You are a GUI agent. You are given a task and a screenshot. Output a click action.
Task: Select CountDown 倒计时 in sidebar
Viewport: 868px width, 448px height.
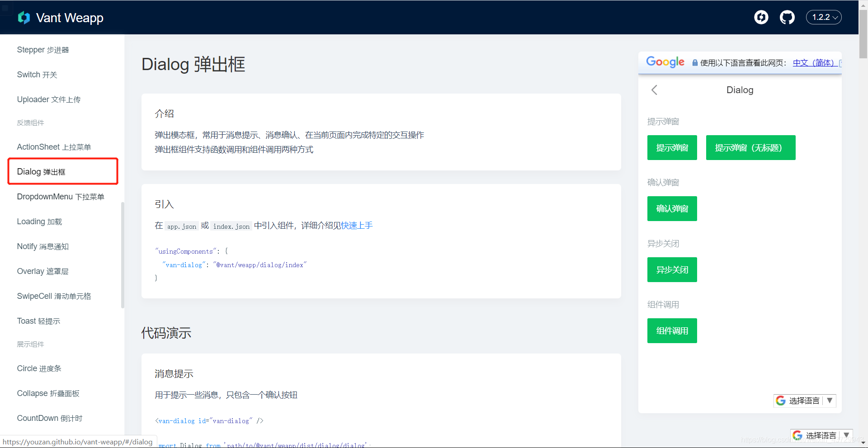tap(50, 418)
